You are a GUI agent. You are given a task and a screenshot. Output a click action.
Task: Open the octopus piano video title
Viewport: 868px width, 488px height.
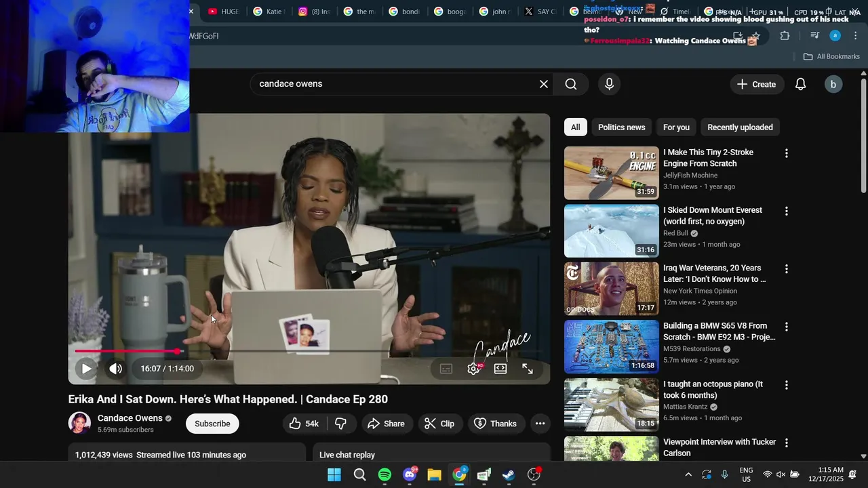713,390
